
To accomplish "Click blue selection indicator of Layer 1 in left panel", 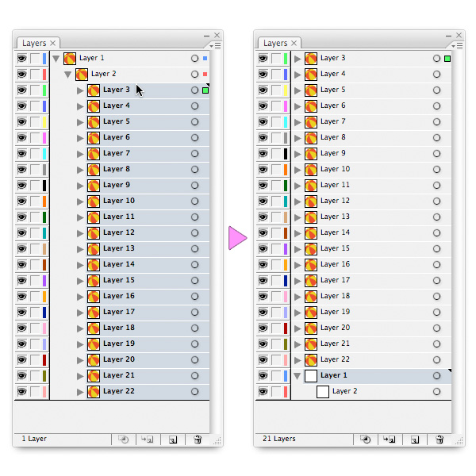I will coord(205,58).
